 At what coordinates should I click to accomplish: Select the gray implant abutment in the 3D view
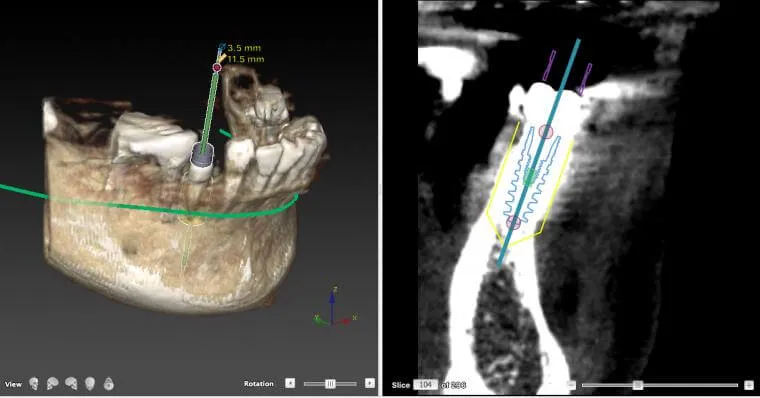point(202,154)
